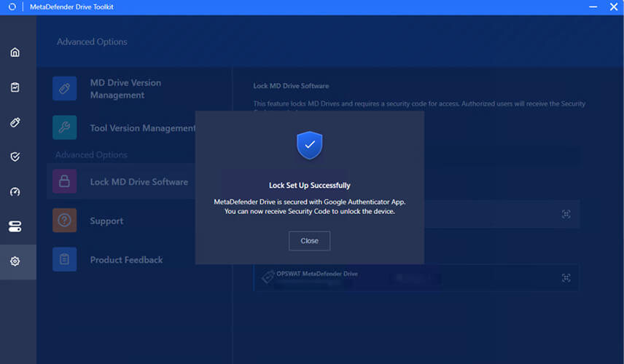624x364 pixels.
Task: Open the server storage icon in sidebar
Action: 15,226
